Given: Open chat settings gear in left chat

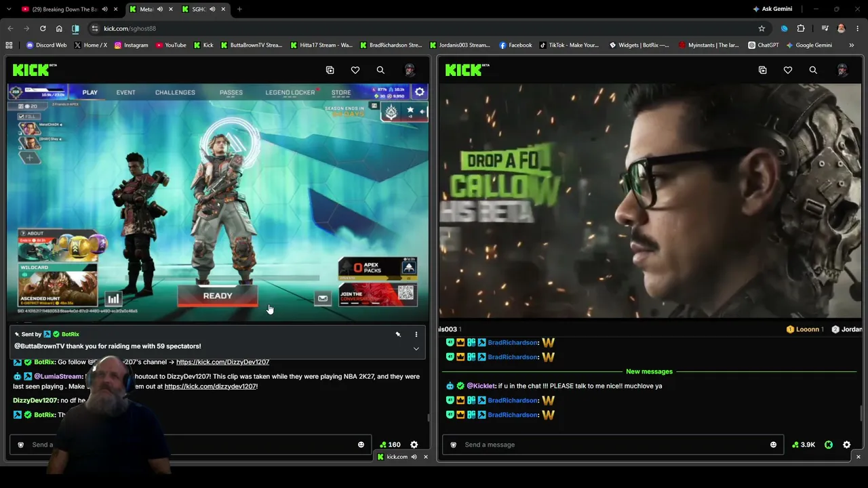Looking at the screenshot, I should 414,445.
